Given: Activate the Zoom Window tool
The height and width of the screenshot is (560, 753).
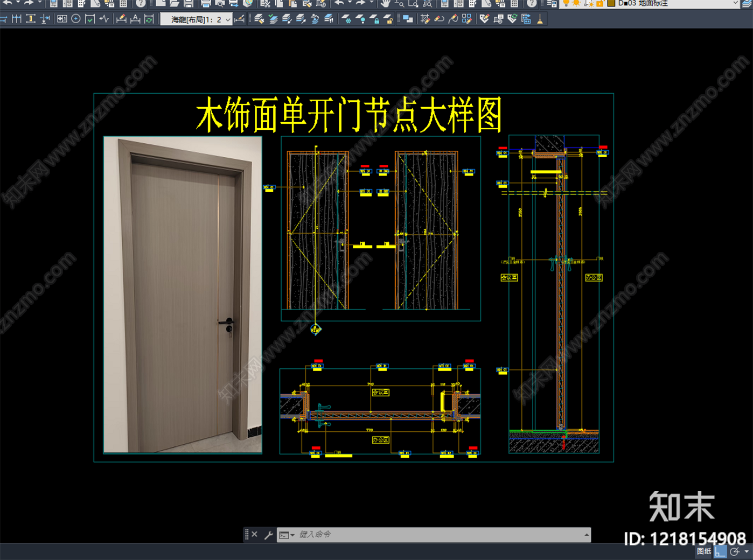Looking at the screenshot, I should tap(413, 3).
